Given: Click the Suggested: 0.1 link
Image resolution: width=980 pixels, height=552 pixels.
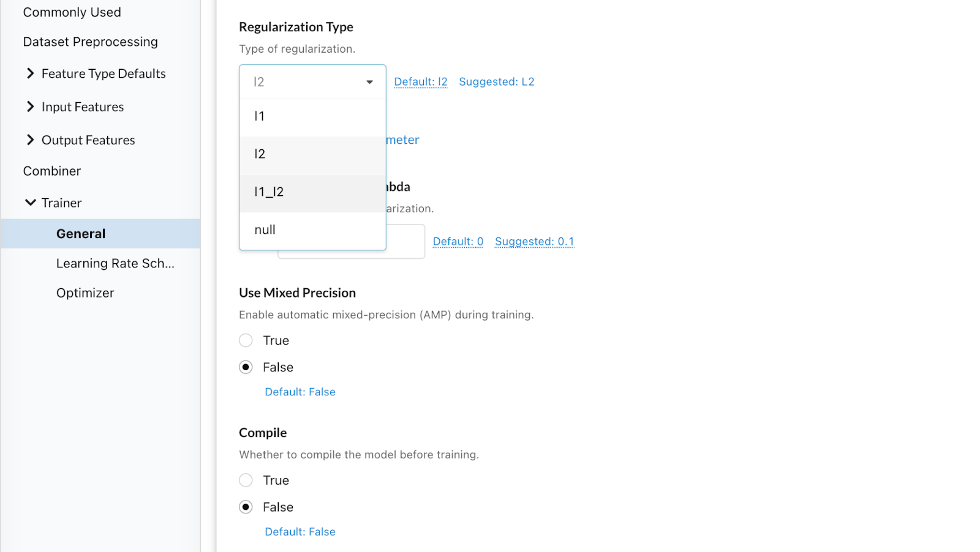Looking at the screenshot, I should pos(534,242).
